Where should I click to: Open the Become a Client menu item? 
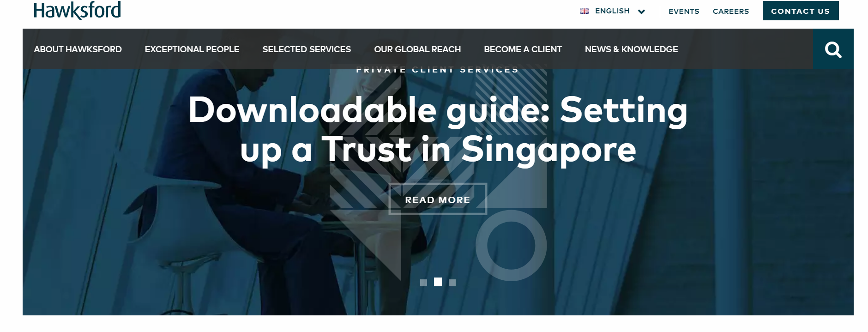(523, 49)
